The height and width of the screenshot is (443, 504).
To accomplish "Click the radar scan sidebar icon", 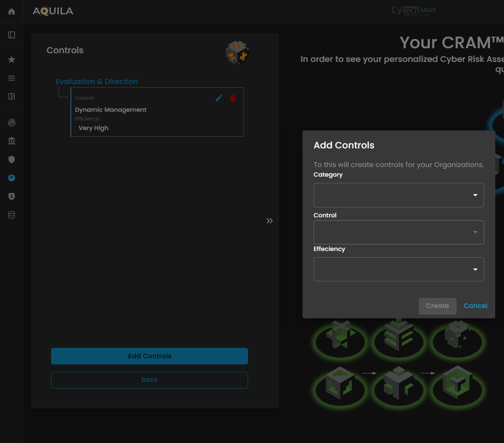I will point(12,123).
